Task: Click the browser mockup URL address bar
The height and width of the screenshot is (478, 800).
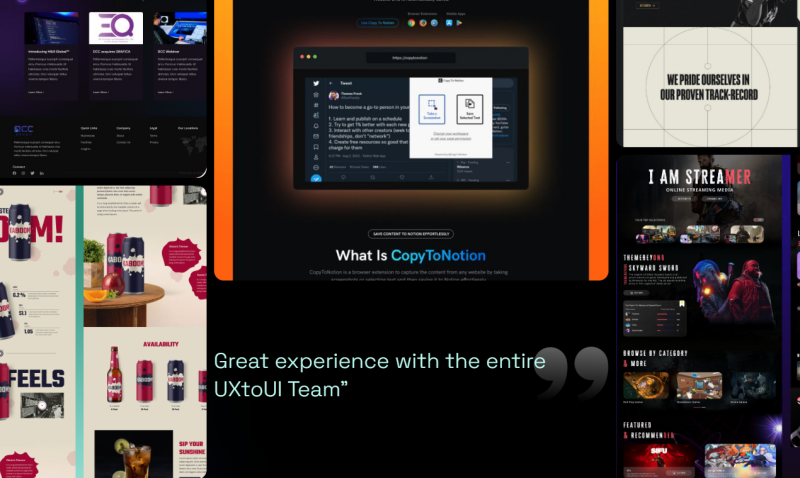Action: [410, 58]
